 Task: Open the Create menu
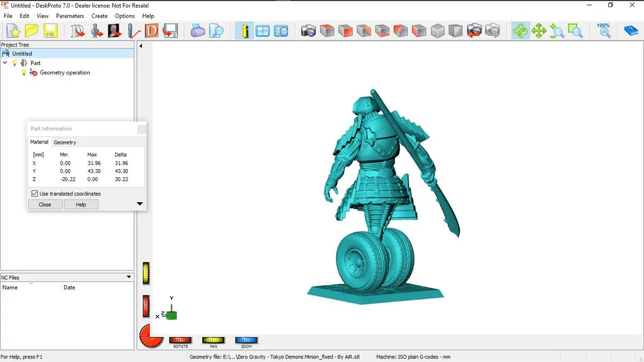[100, 16]
